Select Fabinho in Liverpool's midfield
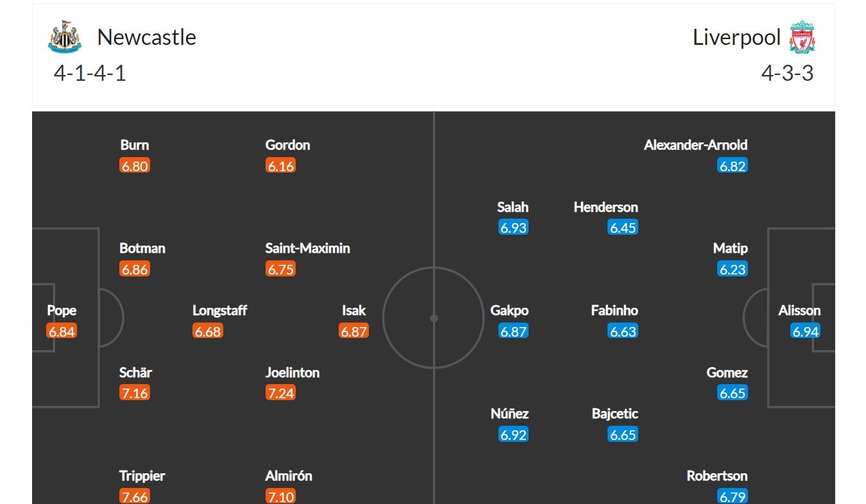Screen dimensions: 866x504 click(615, 311)
